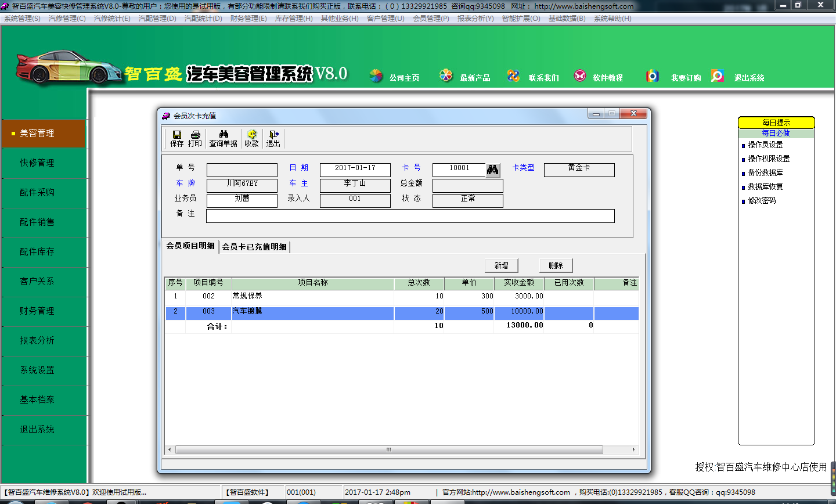Open 修改密码 daily tip link

coord(762,201)
